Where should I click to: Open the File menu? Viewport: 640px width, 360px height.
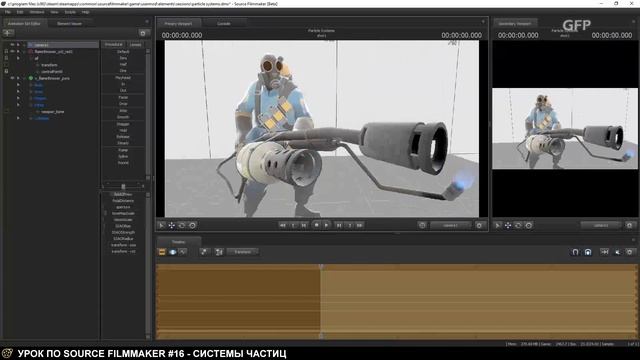coord(7,12)
